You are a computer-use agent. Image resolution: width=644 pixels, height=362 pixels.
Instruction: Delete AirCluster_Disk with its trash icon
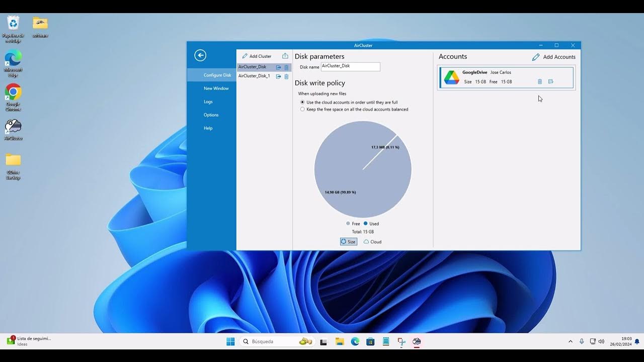click(x=286, y=67)
